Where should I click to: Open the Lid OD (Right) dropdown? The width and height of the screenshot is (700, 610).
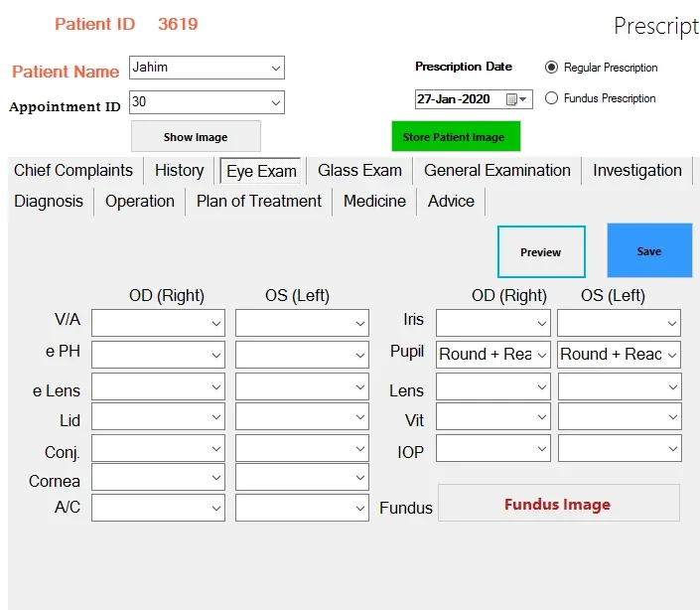pyautogui.click(x=158, y=416)
